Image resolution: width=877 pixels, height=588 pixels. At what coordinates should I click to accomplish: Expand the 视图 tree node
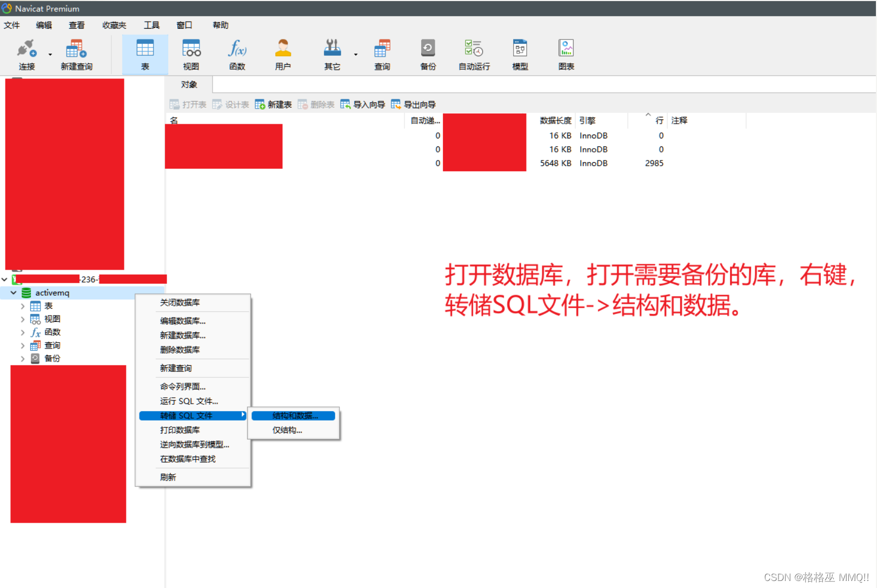23,319
